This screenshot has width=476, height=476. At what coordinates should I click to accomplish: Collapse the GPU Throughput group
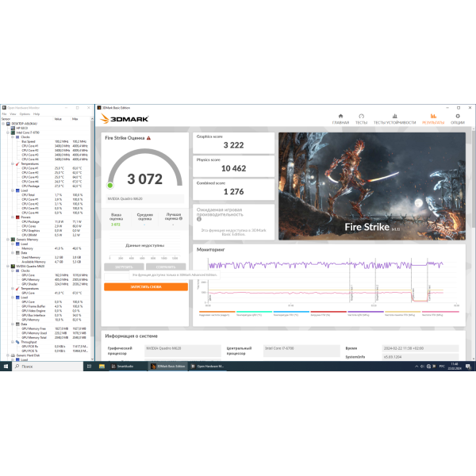pyautogui.click(x=13, y=342)
